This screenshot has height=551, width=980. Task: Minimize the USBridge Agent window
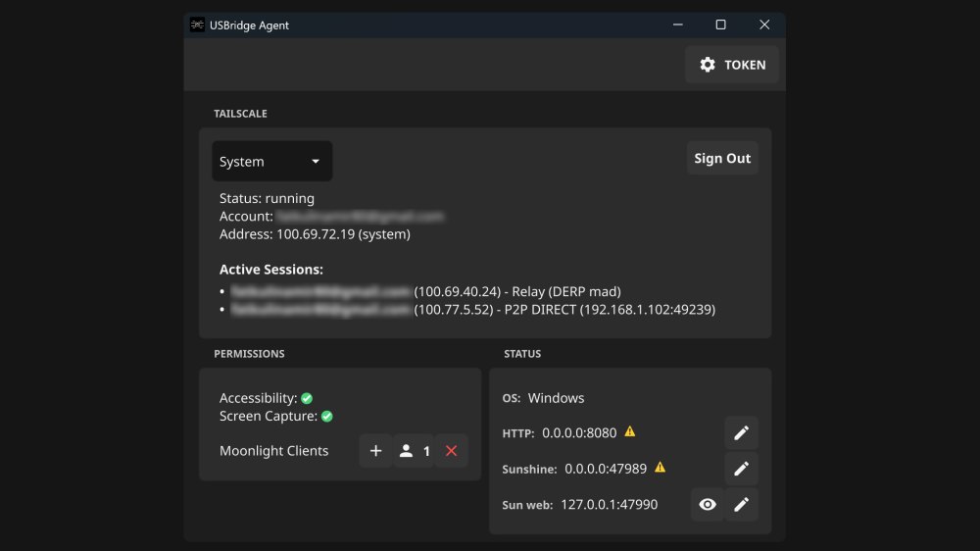[x=677, y=25]
